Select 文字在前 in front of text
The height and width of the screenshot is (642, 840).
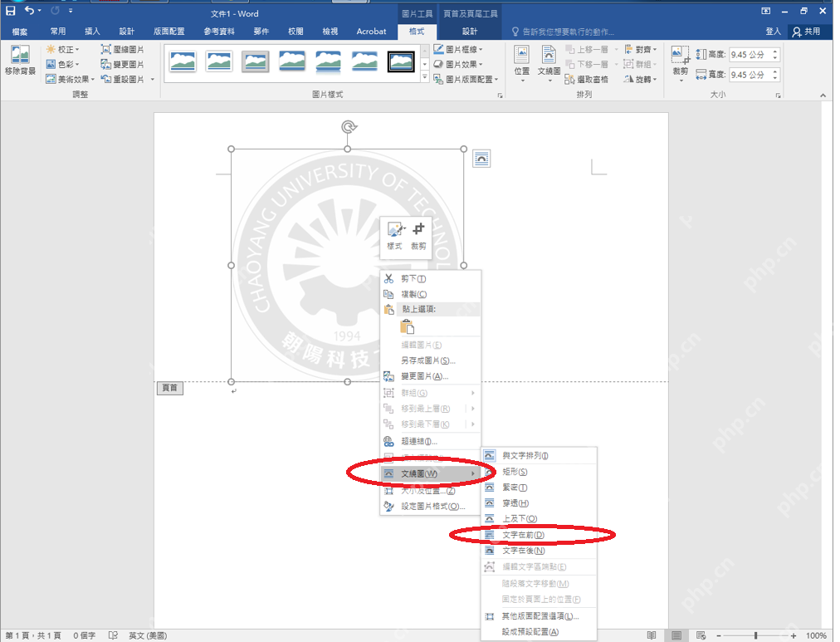(x=539, y=535)
